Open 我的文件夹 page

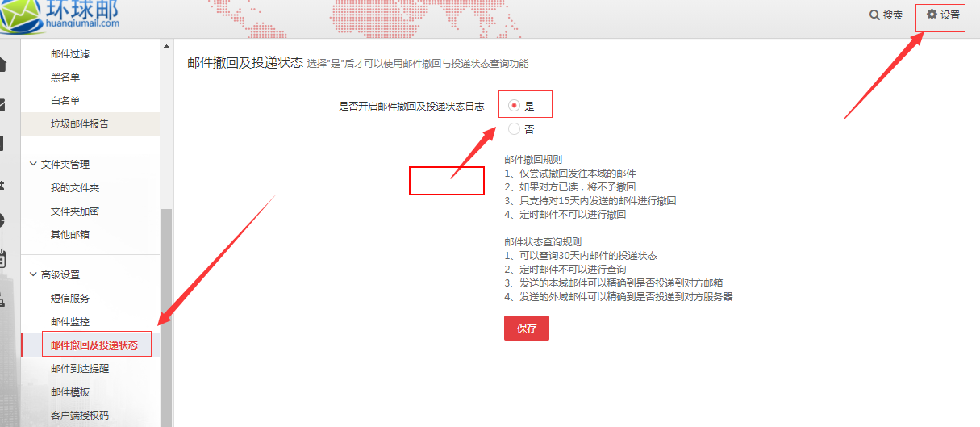[x=75, y=188]
